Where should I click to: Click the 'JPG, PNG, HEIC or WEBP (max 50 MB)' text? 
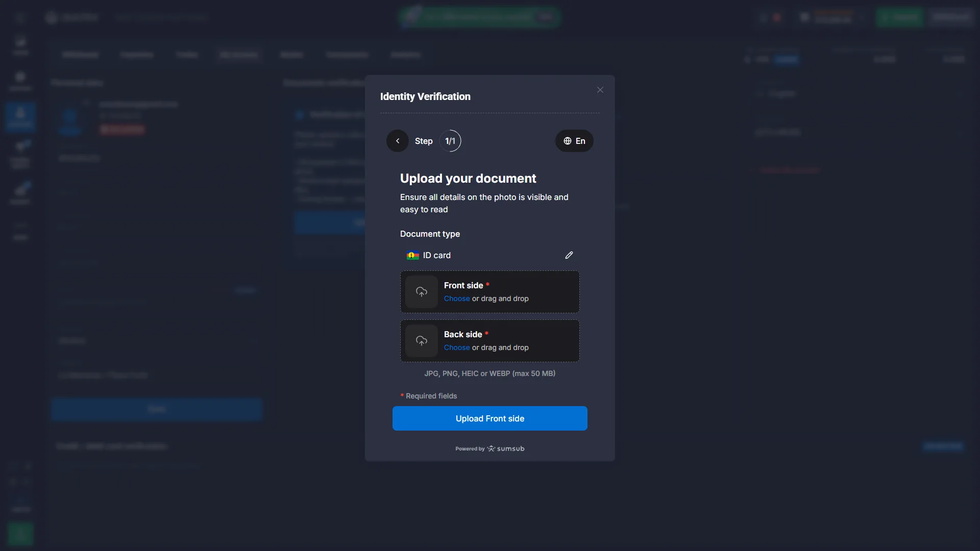tap(490, 373)
